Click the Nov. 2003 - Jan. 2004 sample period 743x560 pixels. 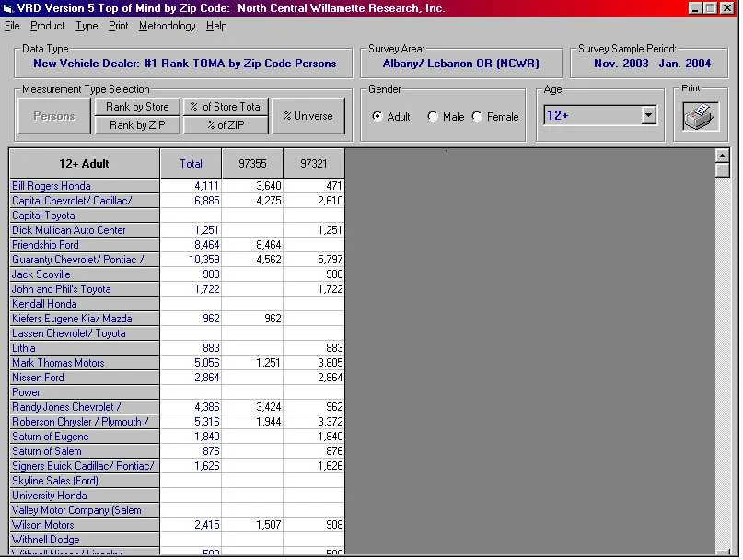[652, 64]
